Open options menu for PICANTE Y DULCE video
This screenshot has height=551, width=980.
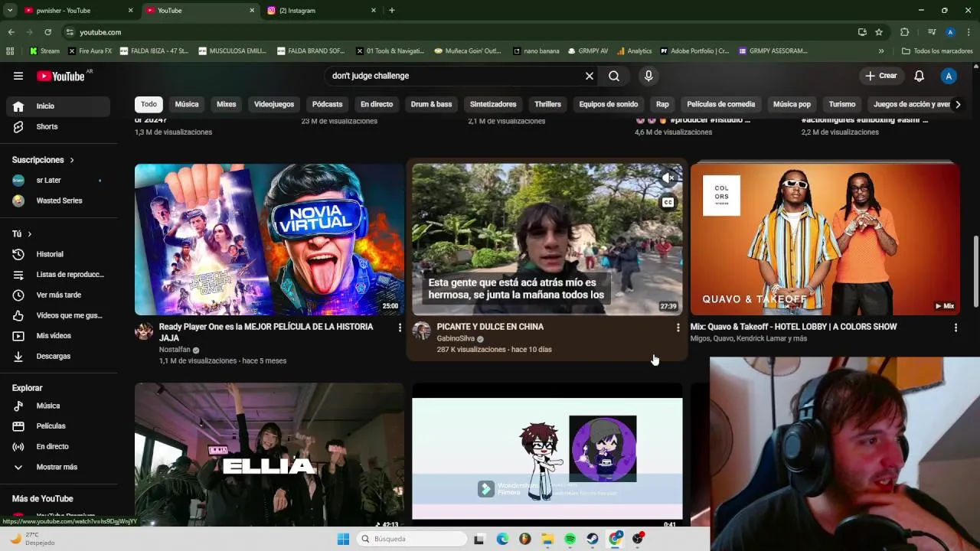click(x=678, y=328)
